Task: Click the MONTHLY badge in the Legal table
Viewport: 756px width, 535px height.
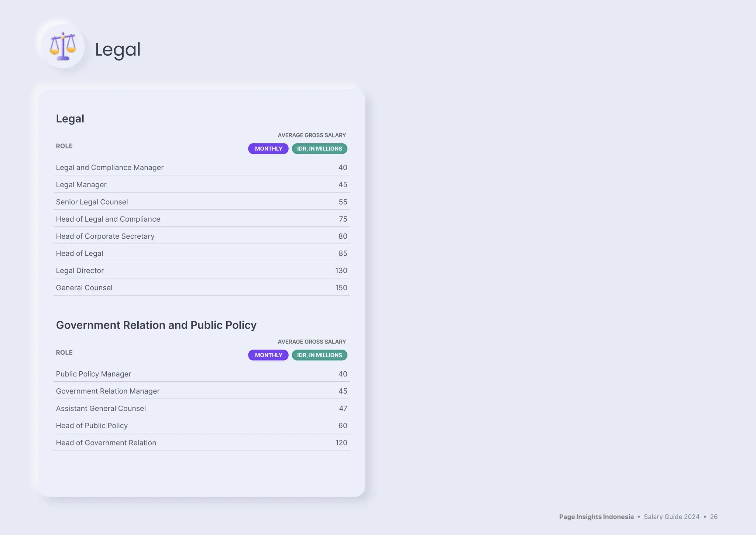Action: click(x=268, y=149)
